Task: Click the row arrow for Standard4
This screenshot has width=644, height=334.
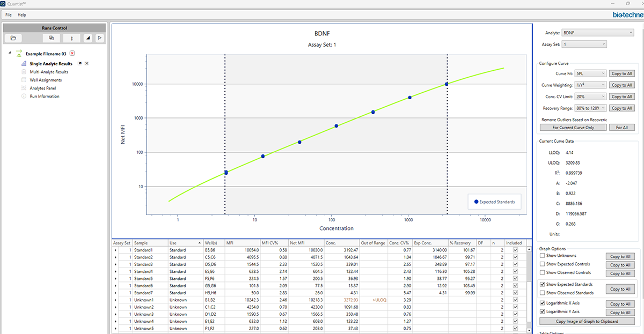Action: (x=115, y=271)
